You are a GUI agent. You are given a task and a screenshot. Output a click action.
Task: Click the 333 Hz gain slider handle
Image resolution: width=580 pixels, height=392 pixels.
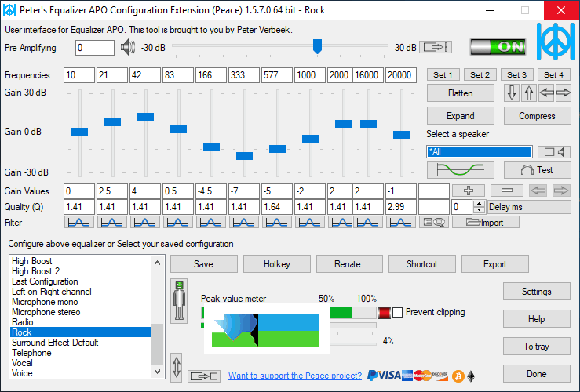pyautogui.click(x=244, y=156)
